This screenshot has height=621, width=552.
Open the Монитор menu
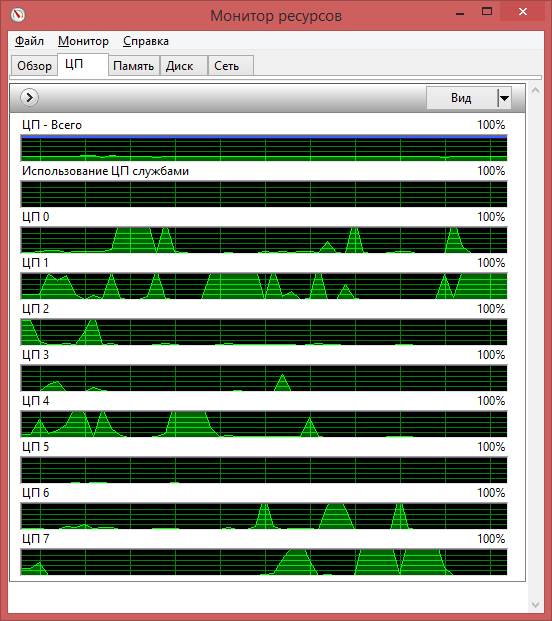coord(83,41)
